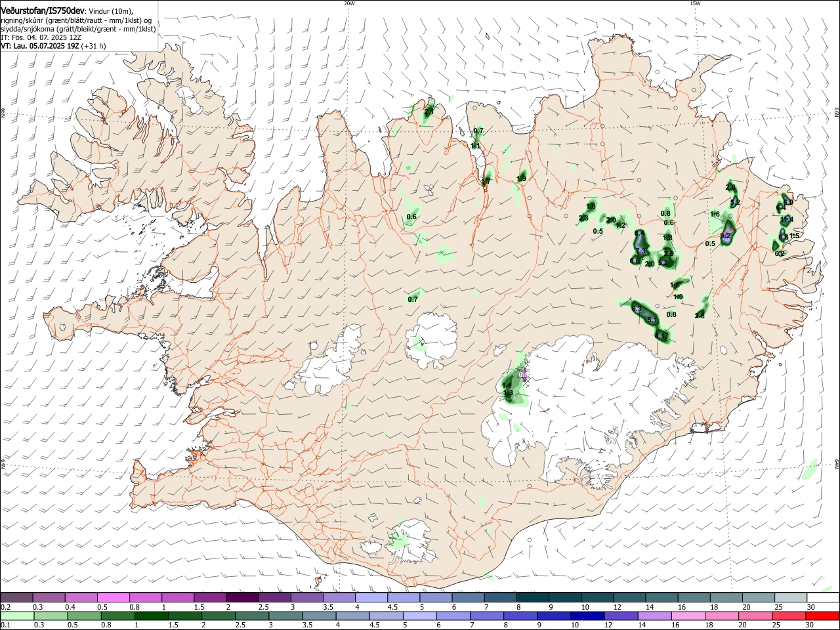This screenshot has height=630, width=840.
Task: Pick the pale lavender 4 snow legend swatch
Action: click(x=371, y=597)
